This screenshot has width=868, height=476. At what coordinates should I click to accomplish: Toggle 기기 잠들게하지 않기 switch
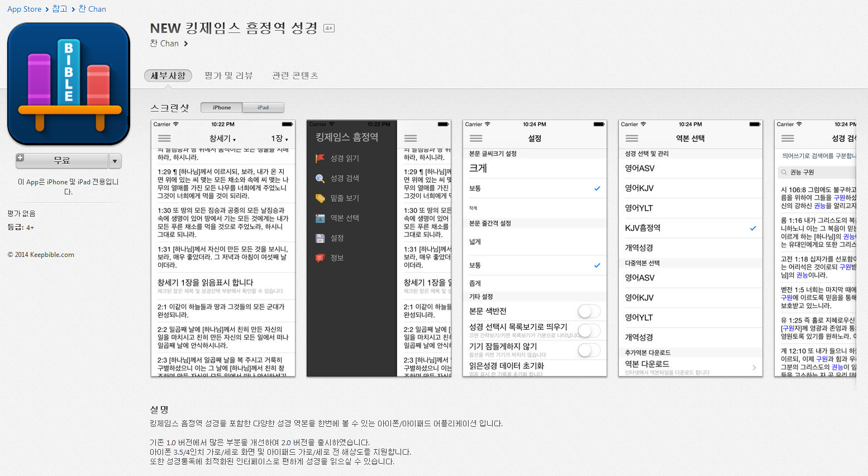[589, 350]
